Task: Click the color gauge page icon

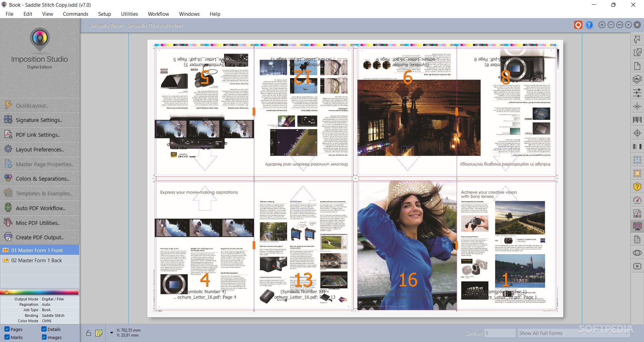Action: tap(637, 213)
